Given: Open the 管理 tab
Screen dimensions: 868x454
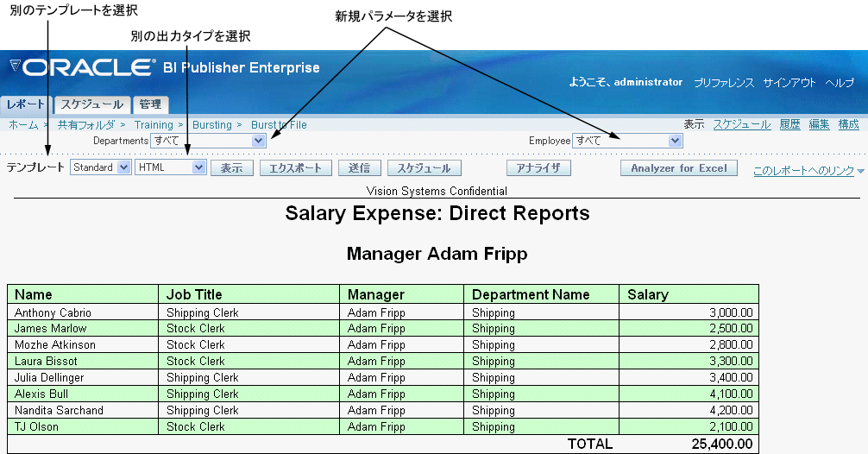Looking at the screenshot, I should pyautogui.click(x=150, y=104).
